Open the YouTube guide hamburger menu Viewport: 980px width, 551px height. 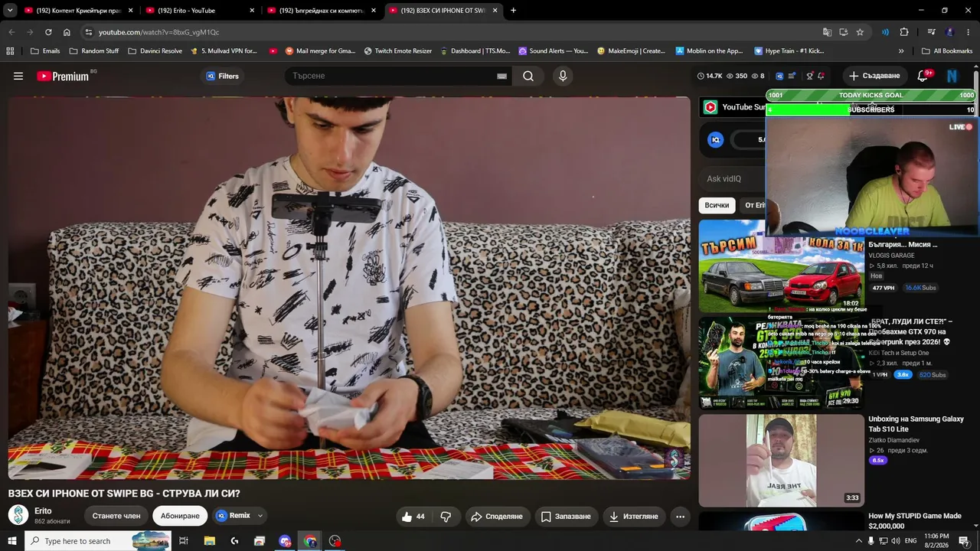(x=18, y=76)
